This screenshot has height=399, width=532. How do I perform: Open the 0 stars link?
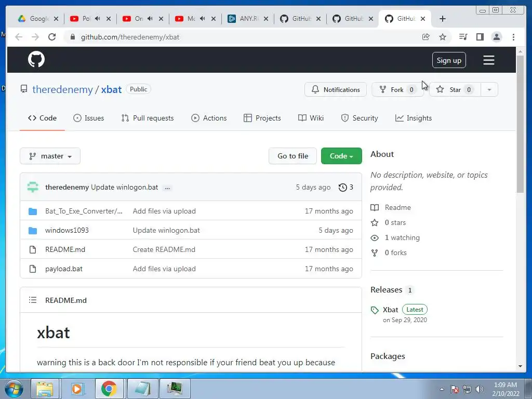point(395,223)
